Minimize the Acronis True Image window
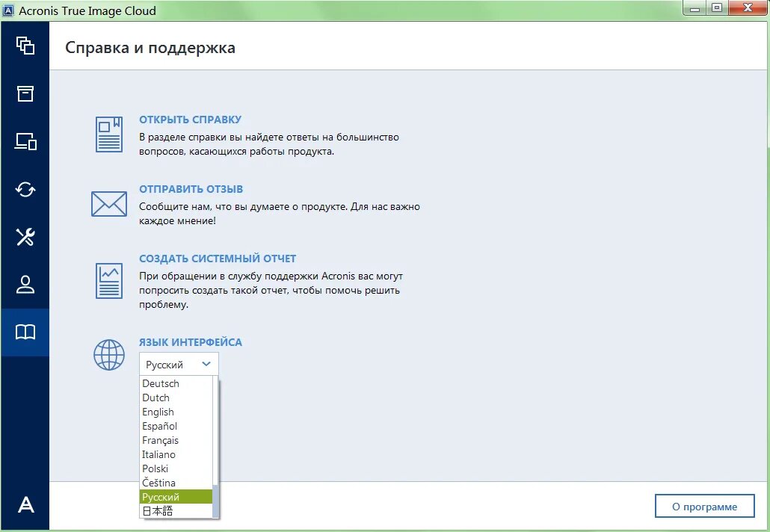 (x=694, y=8)
